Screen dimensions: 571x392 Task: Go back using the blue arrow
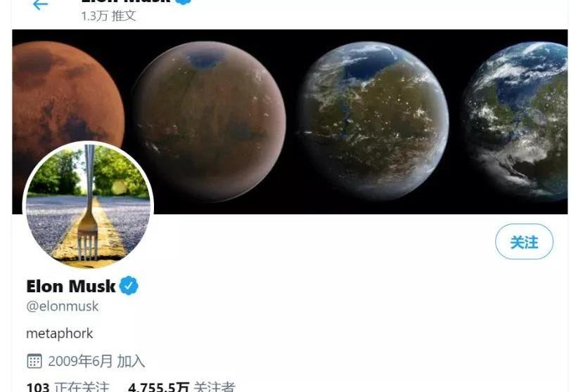40,5
